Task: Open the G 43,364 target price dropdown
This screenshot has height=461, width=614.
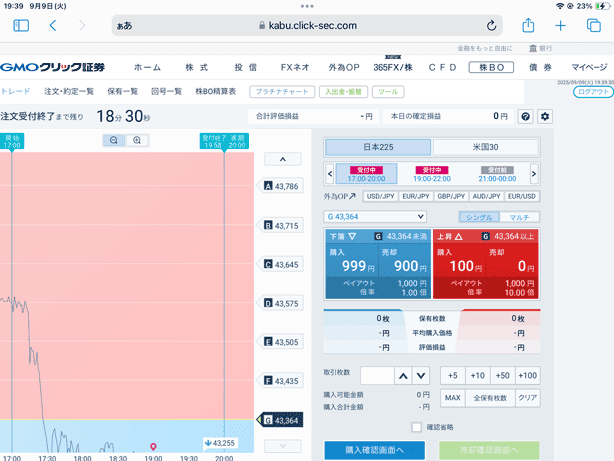Action: (376, 217)
